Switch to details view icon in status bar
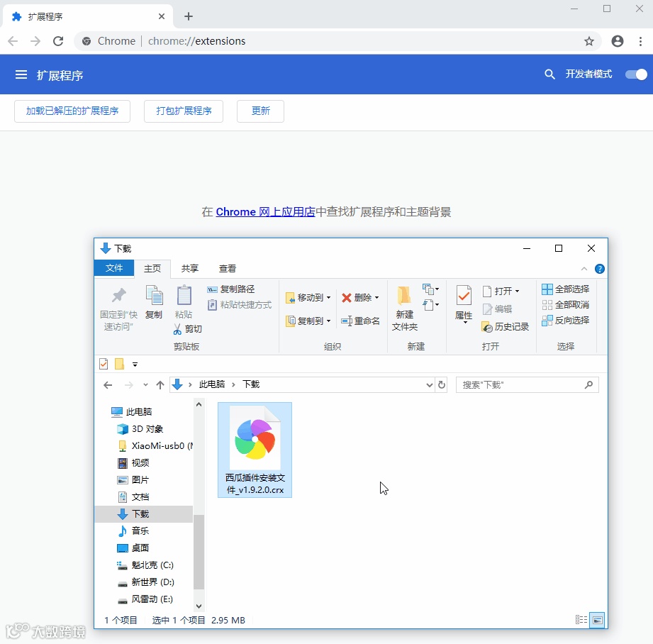Viewport: 653px width, 644px height. 581,621
